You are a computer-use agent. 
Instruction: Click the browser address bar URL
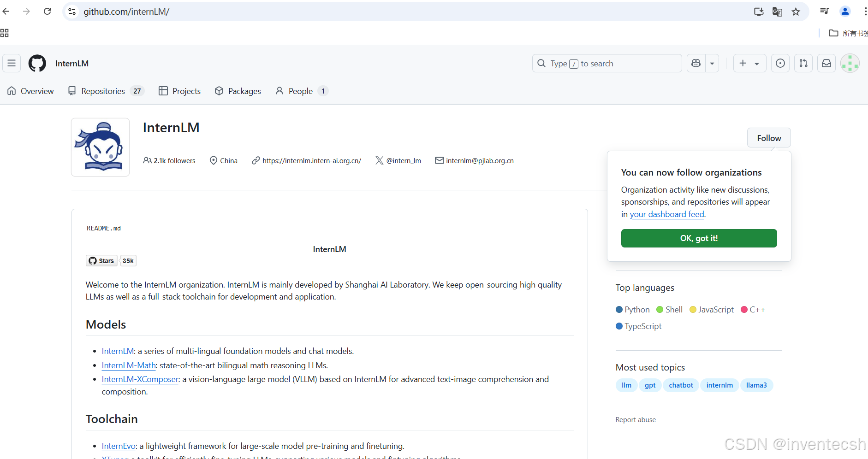click(126, 12)
